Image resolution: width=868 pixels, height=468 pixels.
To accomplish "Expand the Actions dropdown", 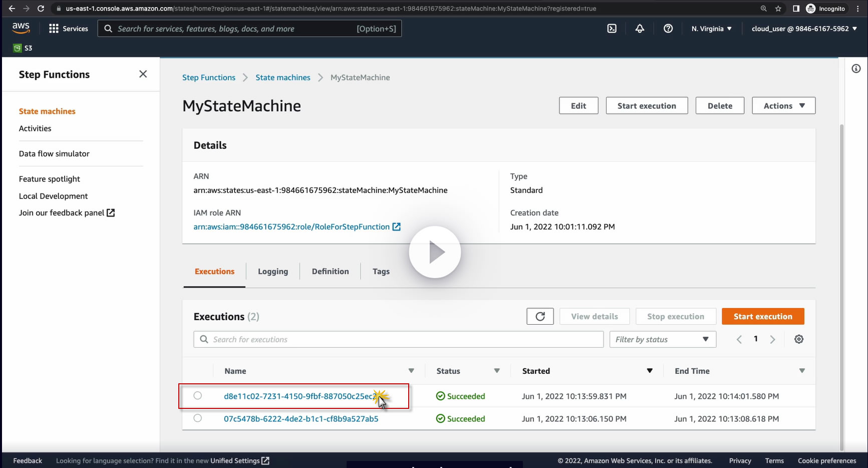I will point(783,106).
